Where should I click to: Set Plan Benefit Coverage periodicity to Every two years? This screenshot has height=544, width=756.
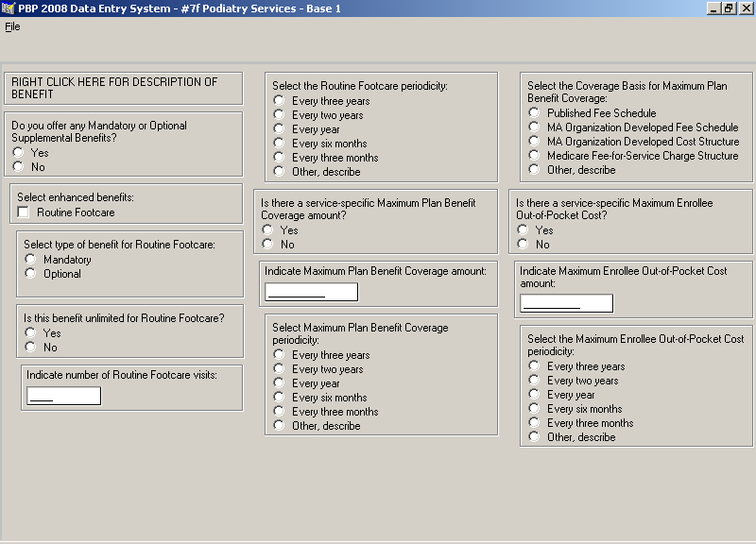pos(279,368)
